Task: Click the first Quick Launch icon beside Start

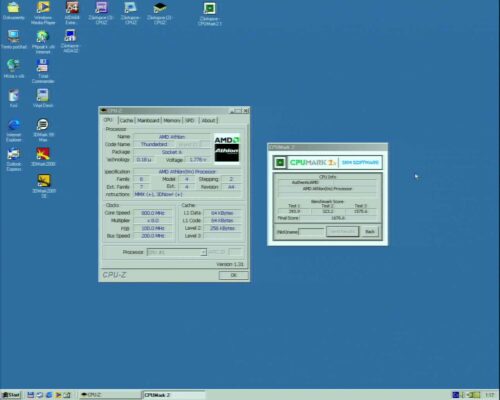Action: point(30,395)
